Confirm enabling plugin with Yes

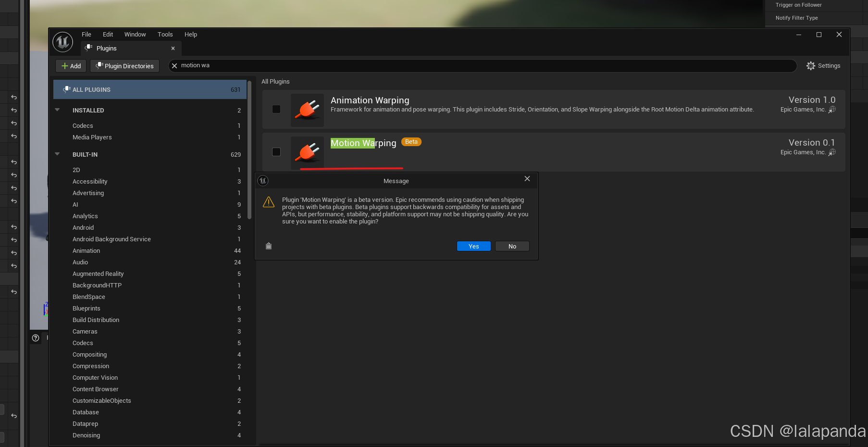click(x=474, y=246)
